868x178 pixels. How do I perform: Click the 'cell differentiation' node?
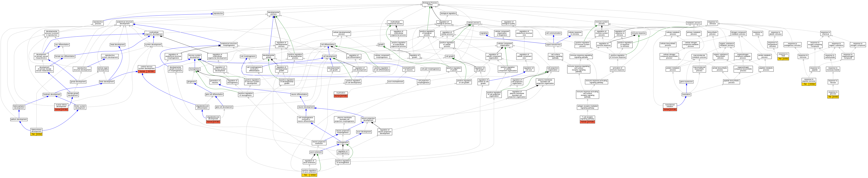pos(328,45)
